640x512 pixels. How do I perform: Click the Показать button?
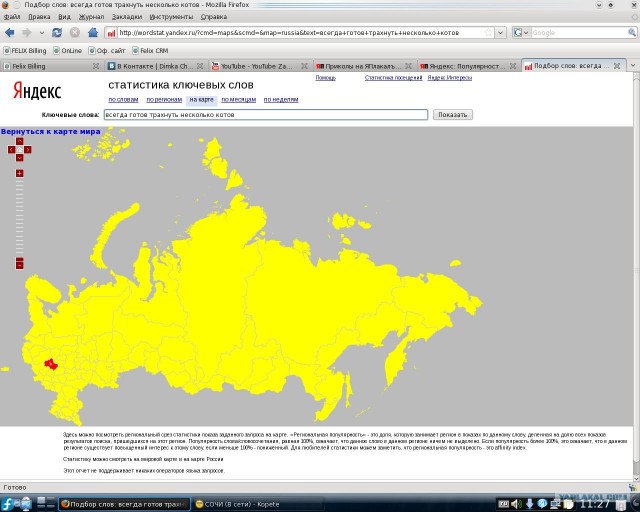(453, 115)
